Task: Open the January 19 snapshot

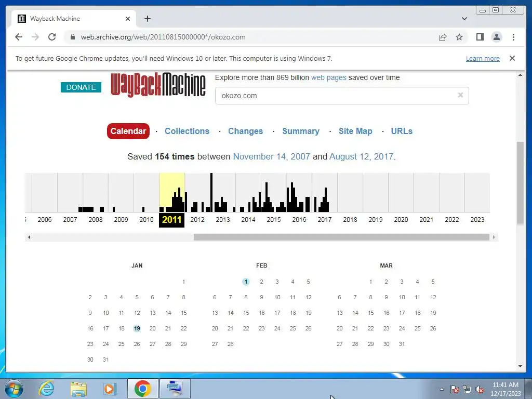Action: [137, 328]
